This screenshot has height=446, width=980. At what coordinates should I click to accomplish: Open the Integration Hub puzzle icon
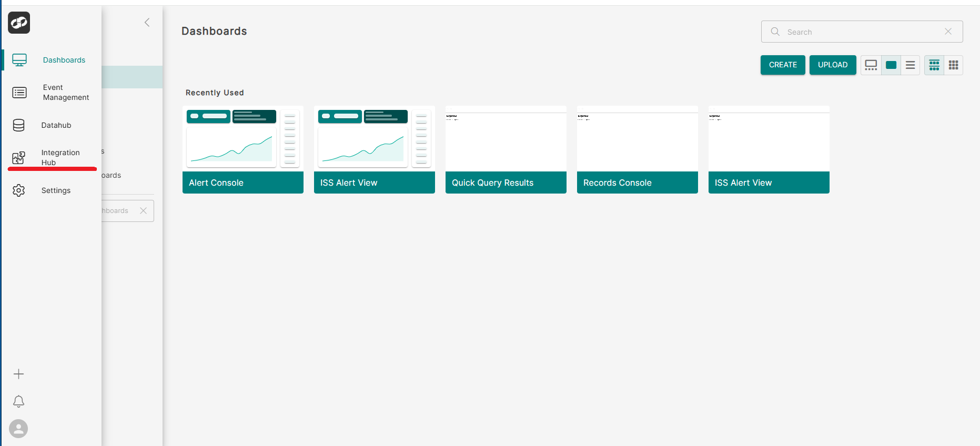(19, 158)
